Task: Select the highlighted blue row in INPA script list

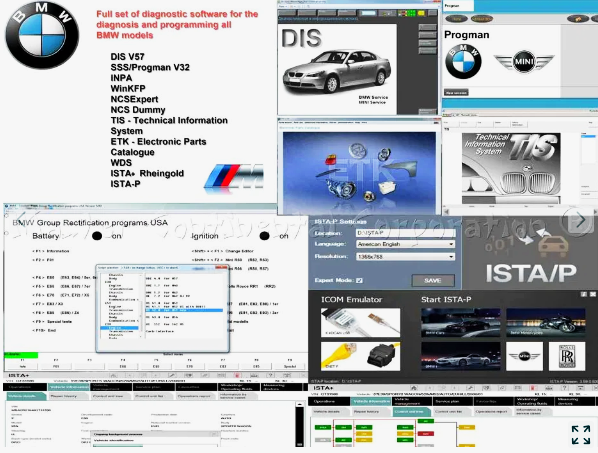Action: [x=184, y=310]
